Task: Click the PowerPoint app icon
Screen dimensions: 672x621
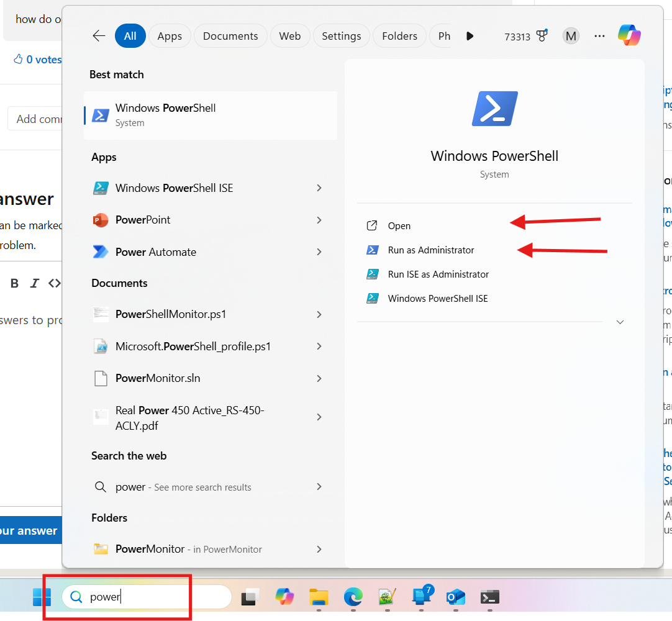Action: tap(101, 220)
